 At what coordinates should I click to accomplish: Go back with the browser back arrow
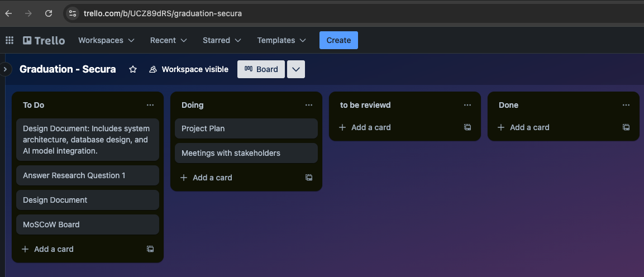click(x=8, y=13)
